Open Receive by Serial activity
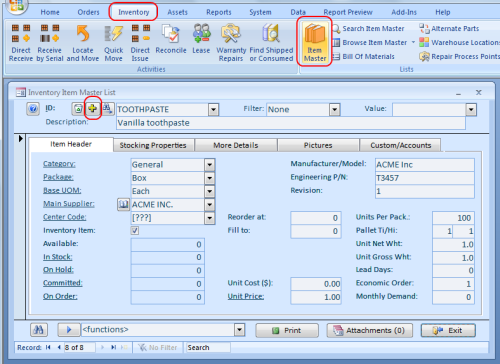The width and height of the screenshot is (500, 364). click(x=50, y=43)
